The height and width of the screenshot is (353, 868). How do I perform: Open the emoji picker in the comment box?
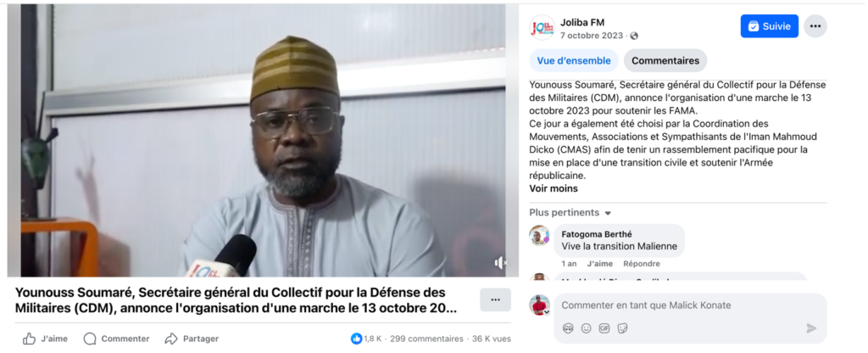(x=587, y=328)
